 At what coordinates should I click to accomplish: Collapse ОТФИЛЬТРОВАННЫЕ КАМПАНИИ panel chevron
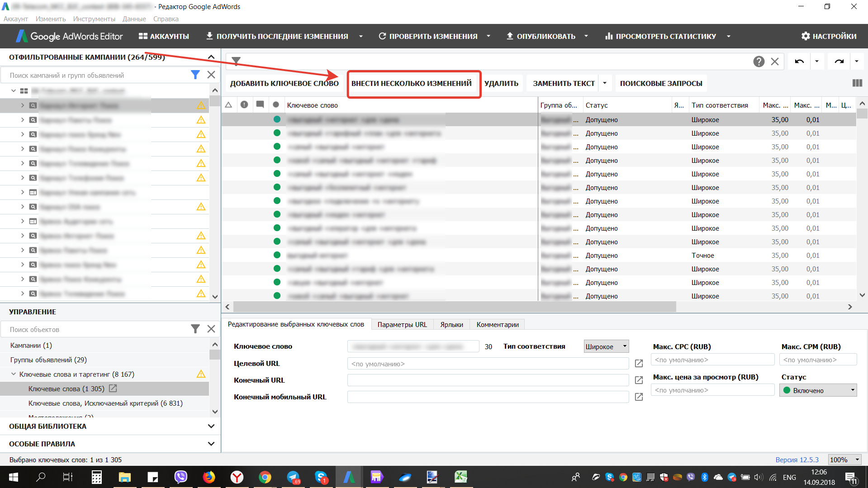211,57
